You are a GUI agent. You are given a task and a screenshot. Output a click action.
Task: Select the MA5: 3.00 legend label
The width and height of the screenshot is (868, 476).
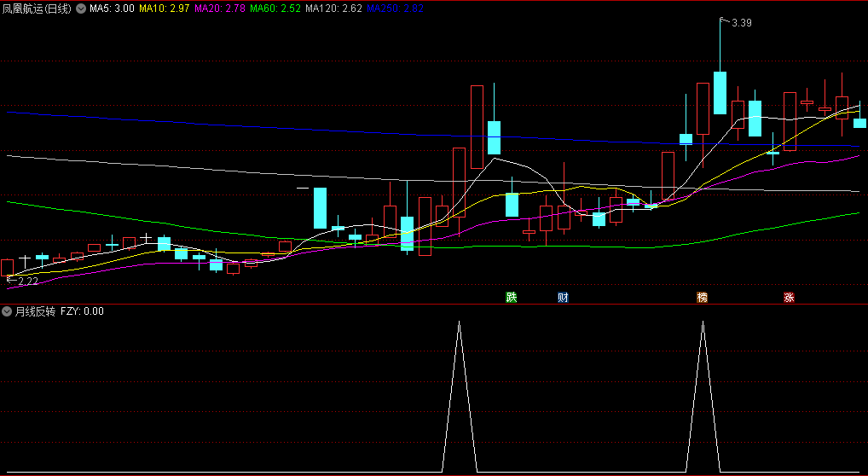click(112, 8)
